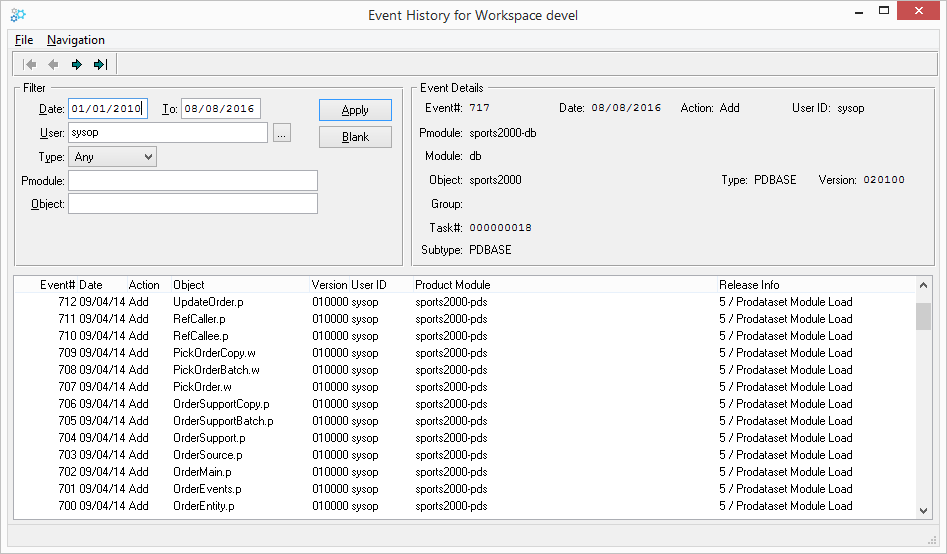The width and height of the screenshot is (947, 554).
Task: Select event row 704 OrderSupport.p
Action: coord(464,437)
